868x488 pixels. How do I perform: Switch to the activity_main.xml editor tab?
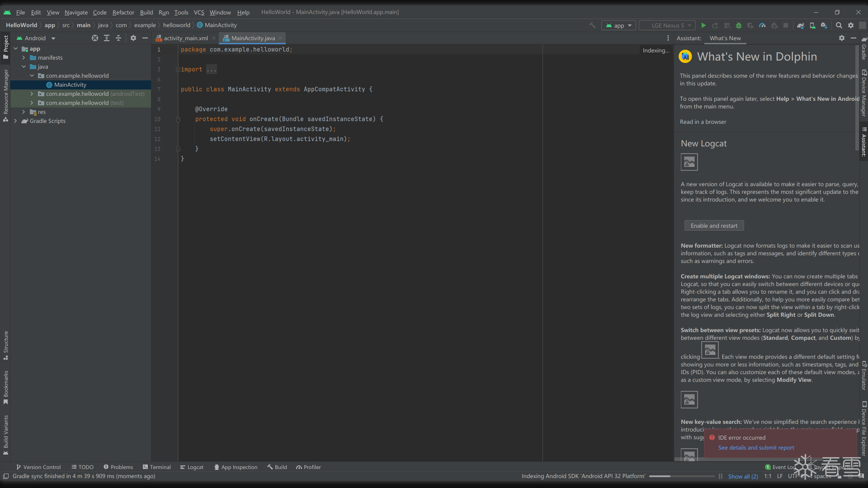tap(185, 38)
